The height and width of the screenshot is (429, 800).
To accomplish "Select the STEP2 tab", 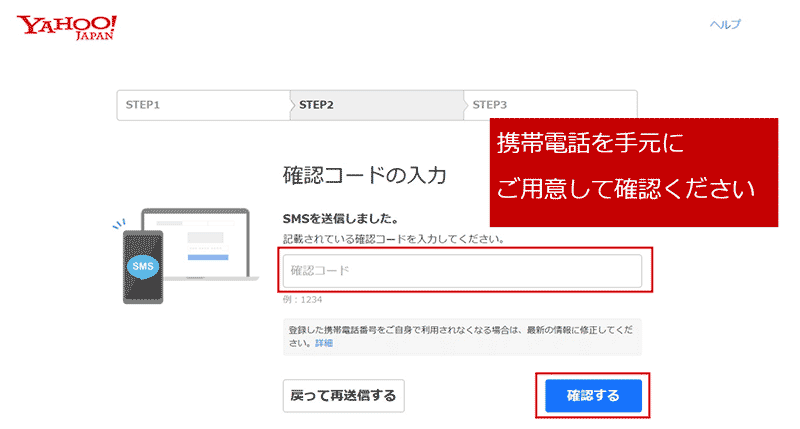I will [317, 105].
